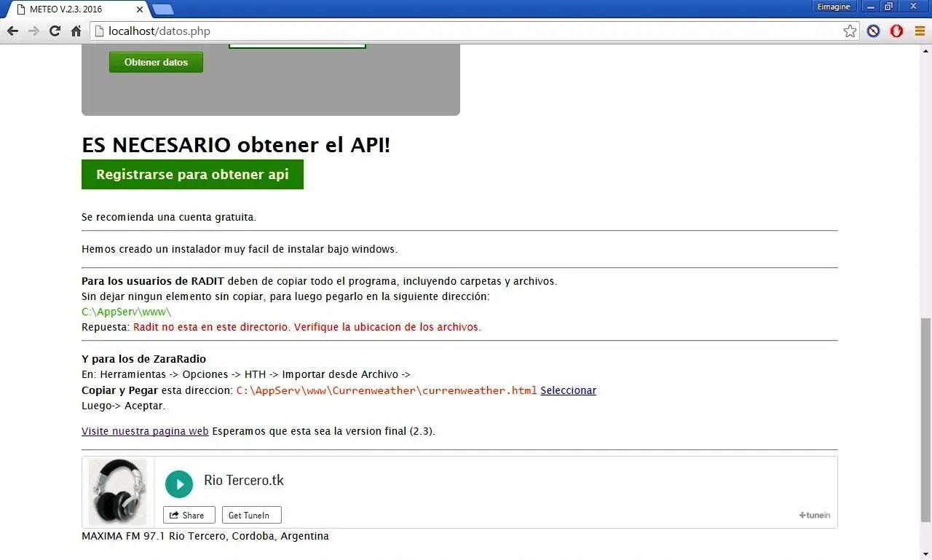Bookmark page with star icon
The width and height of the screenshot is (932, 560).
[x=850, y=31]
